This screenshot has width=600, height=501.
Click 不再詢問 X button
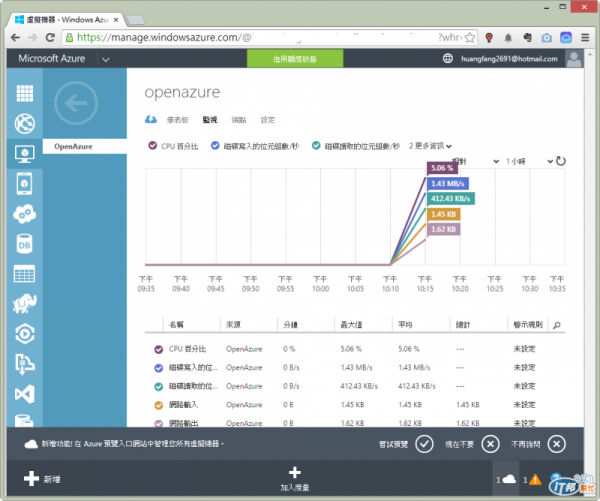pyautogui.click(x=557, y=444)
